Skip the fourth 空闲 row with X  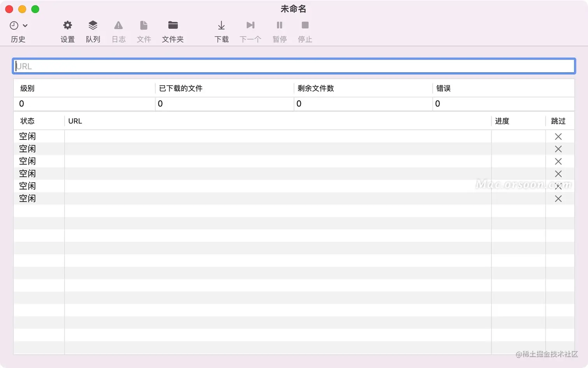(x=558, y=174)
